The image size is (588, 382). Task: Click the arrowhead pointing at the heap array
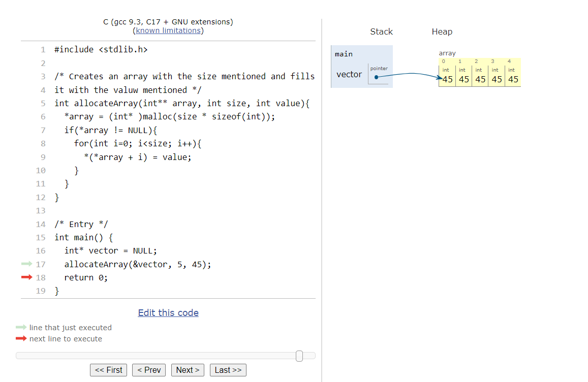[440, 78]
